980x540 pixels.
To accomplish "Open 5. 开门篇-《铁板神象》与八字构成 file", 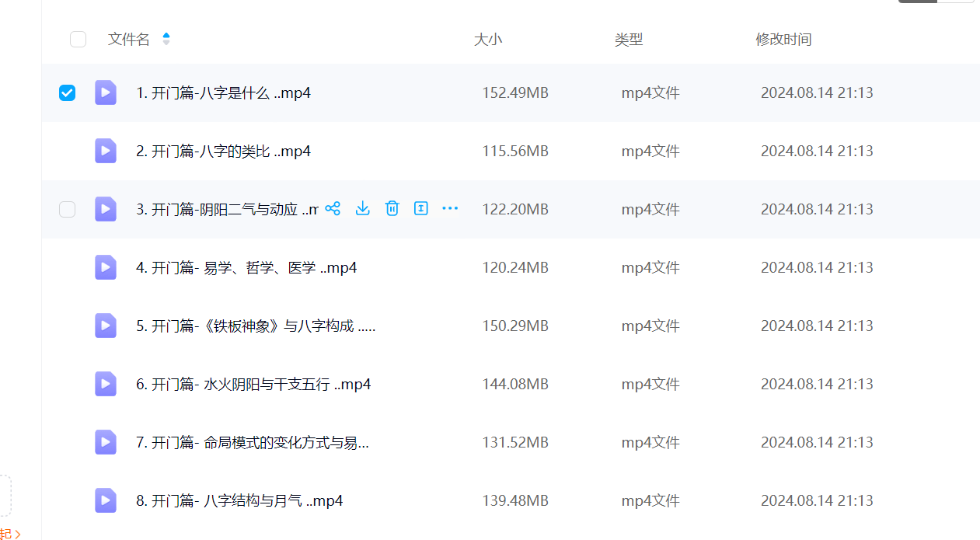I will pyautogui.click(x=255, y=326).
